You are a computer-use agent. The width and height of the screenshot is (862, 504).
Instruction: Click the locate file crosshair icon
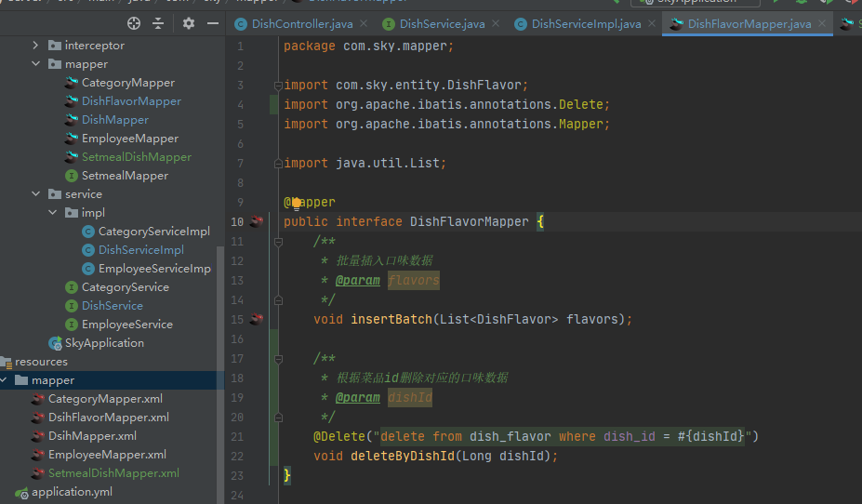click(x=133, y=23)
